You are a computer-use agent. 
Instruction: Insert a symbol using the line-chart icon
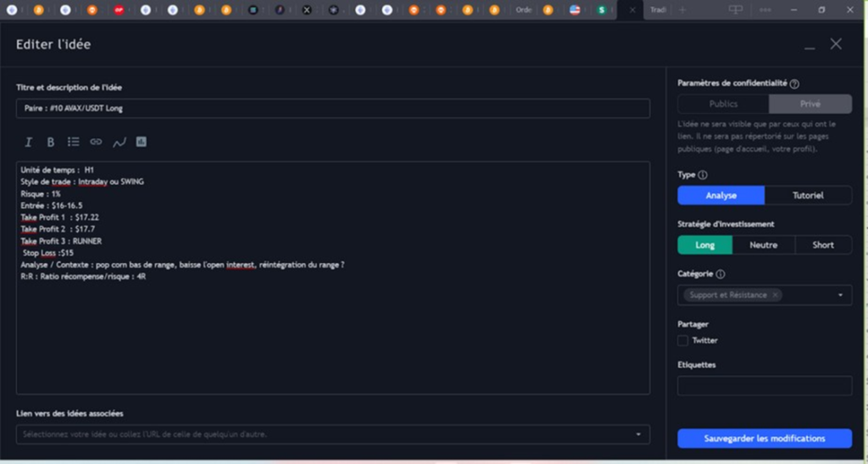point(119,143)
